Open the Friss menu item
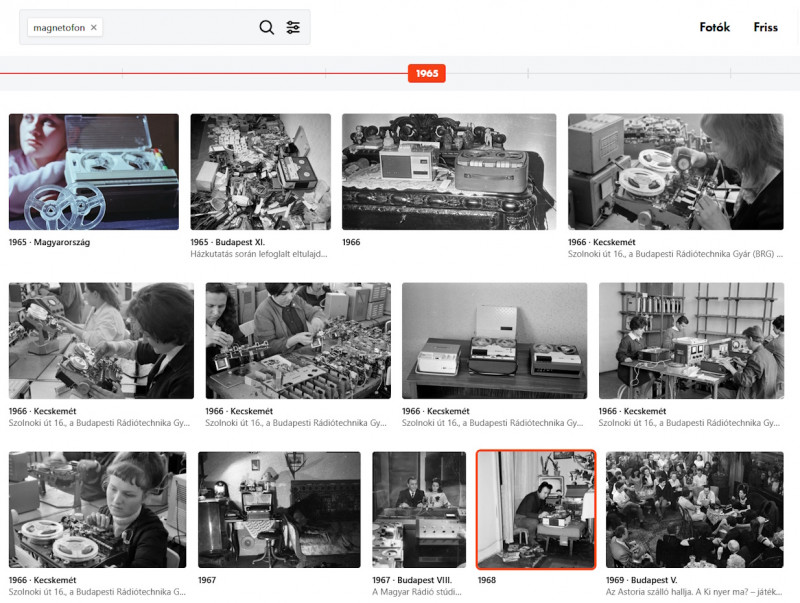The width and height of the screenshot is (800, 603). point(765,27)
